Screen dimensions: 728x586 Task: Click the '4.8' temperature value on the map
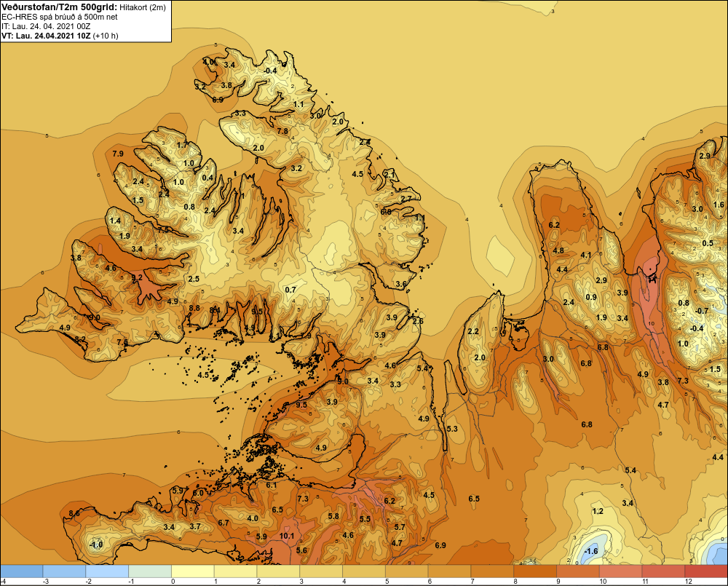(558, 250)
